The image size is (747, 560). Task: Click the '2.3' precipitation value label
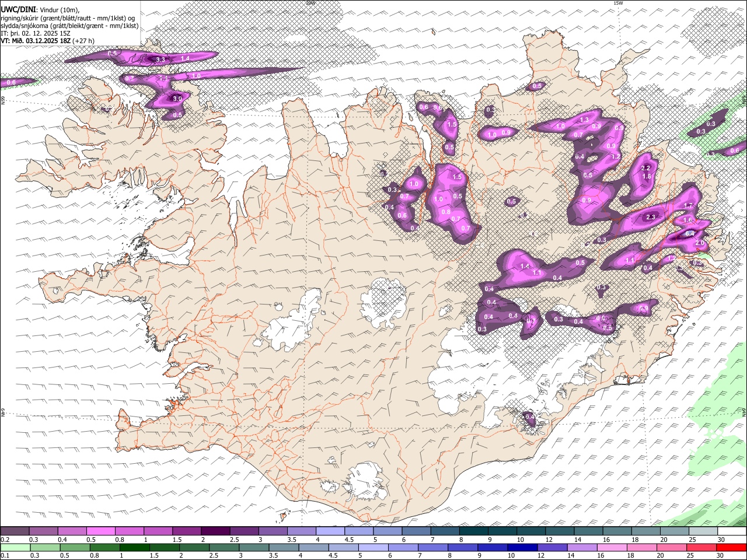tap(651, 217)
